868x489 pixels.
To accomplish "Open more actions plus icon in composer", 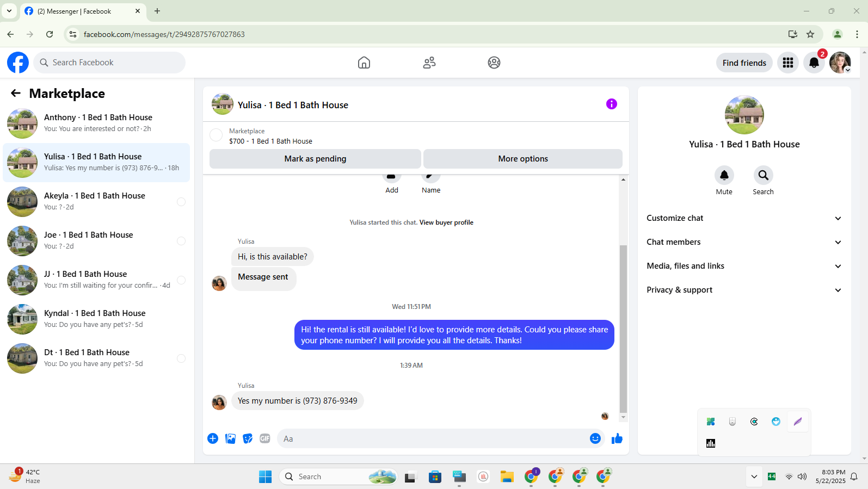I will tap(213, 438).
